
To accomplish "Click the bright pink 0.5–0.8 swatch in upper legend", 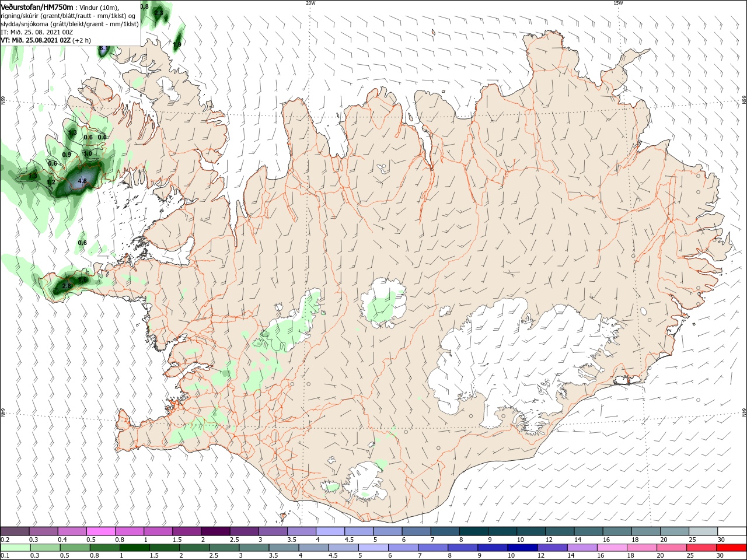I will pos(101,531).
